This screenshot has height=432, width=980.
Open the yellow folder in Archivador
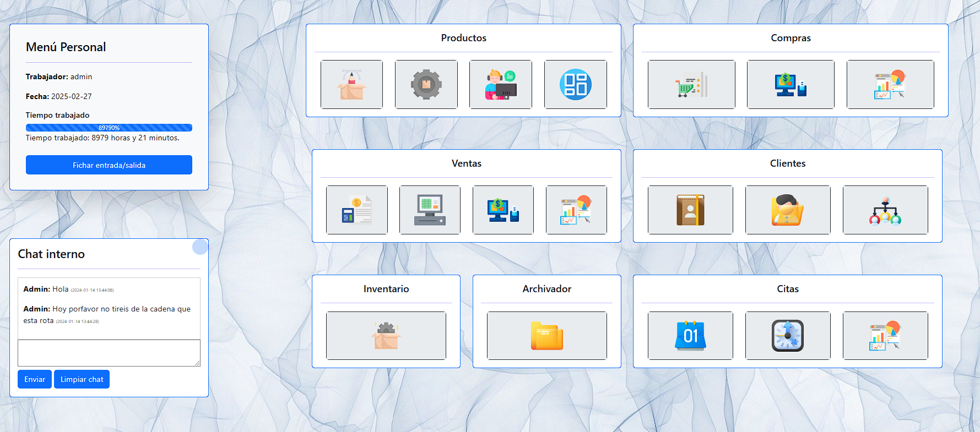click(x=546, y=335)
